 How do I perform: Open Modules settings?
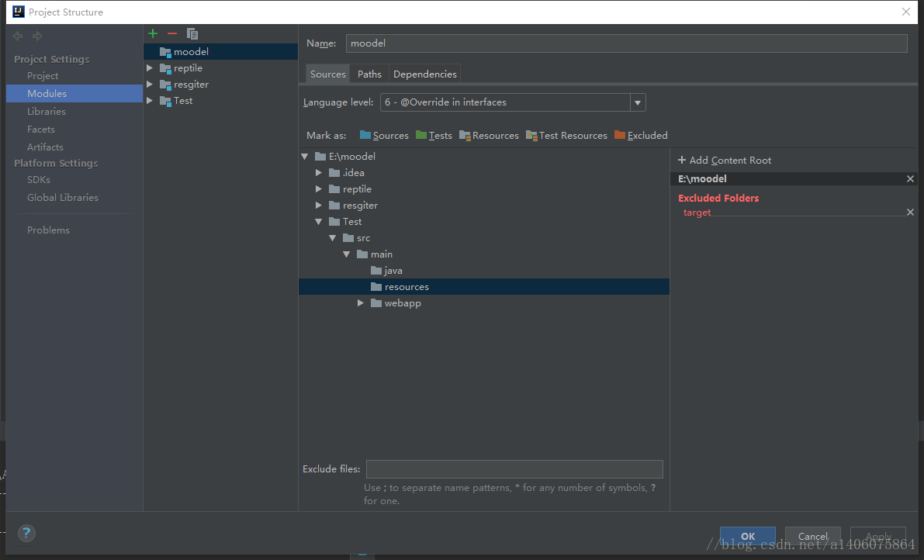(74, 94)
